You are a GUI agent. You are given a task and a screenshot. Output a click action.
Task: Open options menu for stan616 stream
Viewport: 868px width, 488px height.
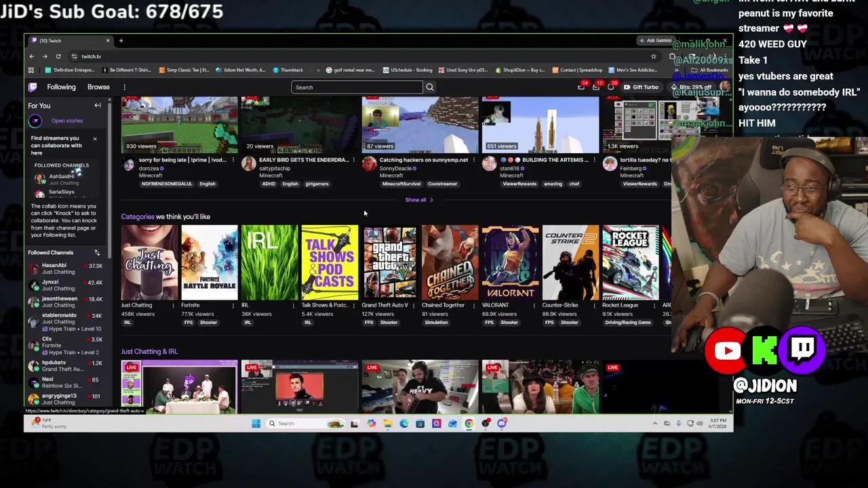click(x=594, y=160)
